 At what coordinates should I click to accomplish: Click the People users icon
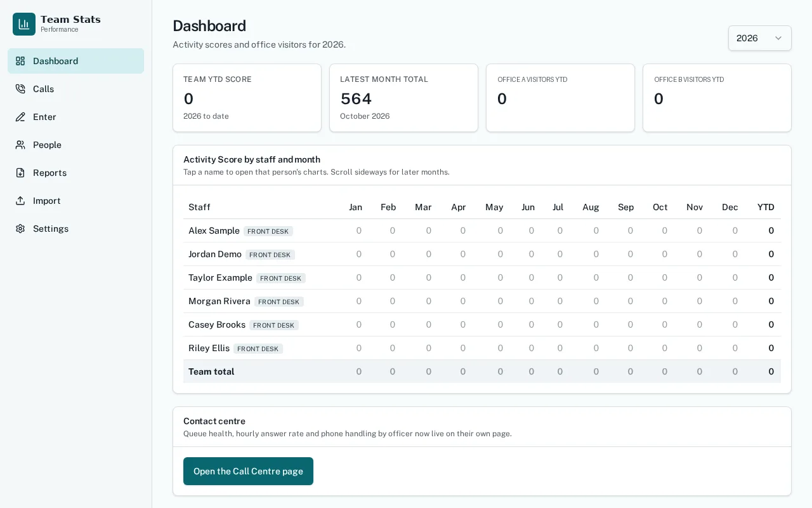click(20, 145)
